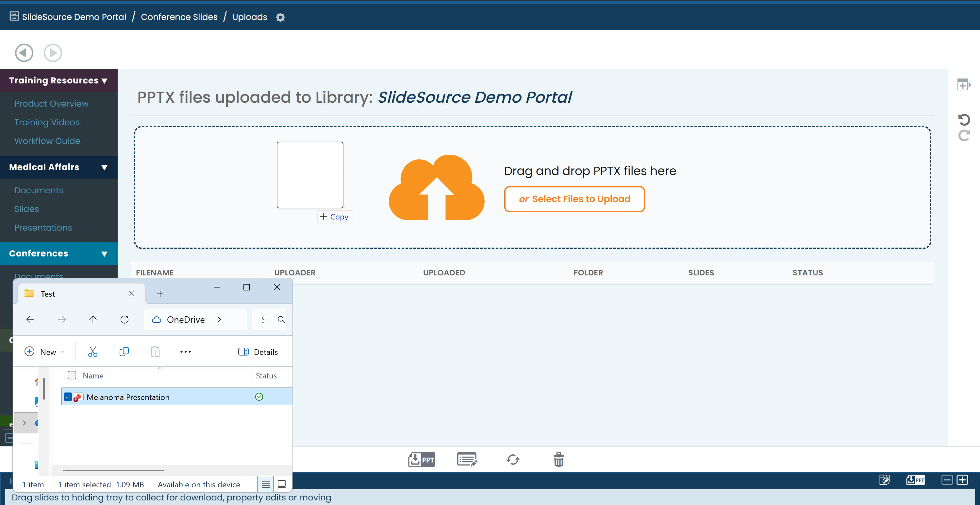Viewport: 980px width, 505px height.
Task: Sort by the STATUS column header in uploads table
Action: [x=807, y=272]
